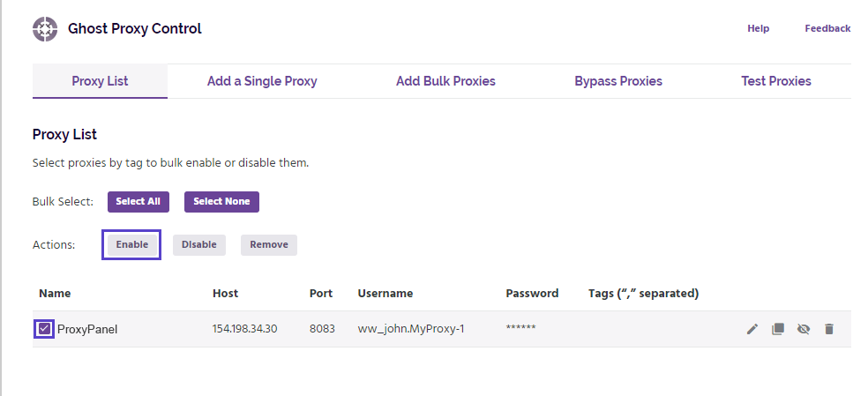This screenshot has width=868, height=396.
Task: Click the Disable action button
Action: pyautogui.click(x=199, y=244)
